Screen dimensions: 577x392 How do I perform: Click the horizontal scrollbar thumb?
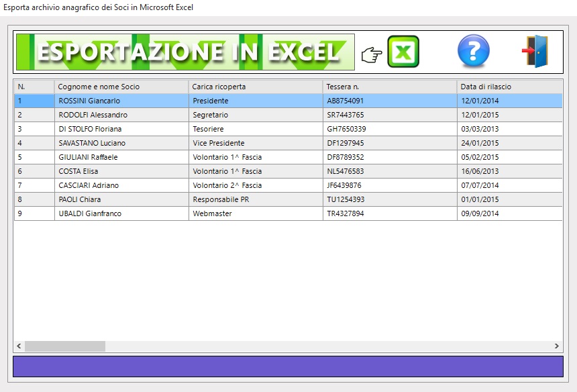click(65, 346)
